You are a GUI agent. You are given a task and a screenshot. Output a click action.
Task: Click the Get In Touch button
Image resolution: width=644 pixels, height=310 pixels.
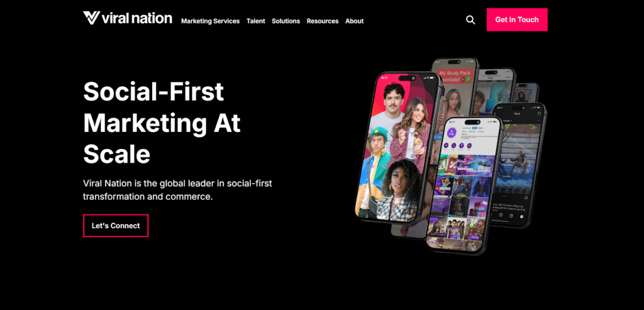(517, 19)
